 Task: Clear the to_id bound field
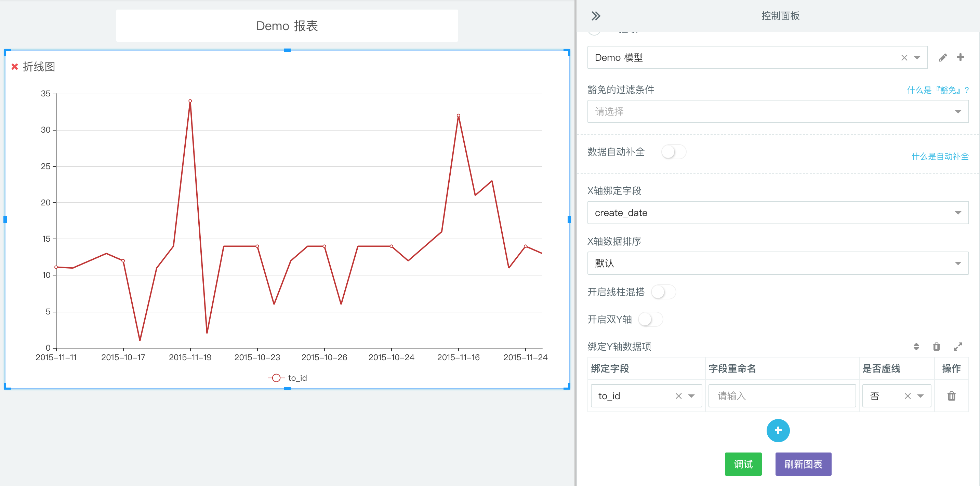(678, 396)
